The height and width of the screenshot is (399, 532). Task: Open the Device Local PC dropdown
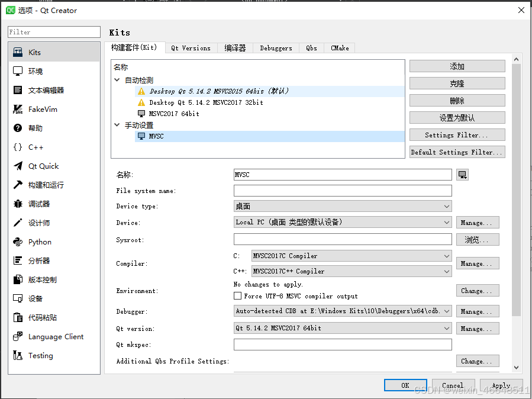click(x=343, y=222)
